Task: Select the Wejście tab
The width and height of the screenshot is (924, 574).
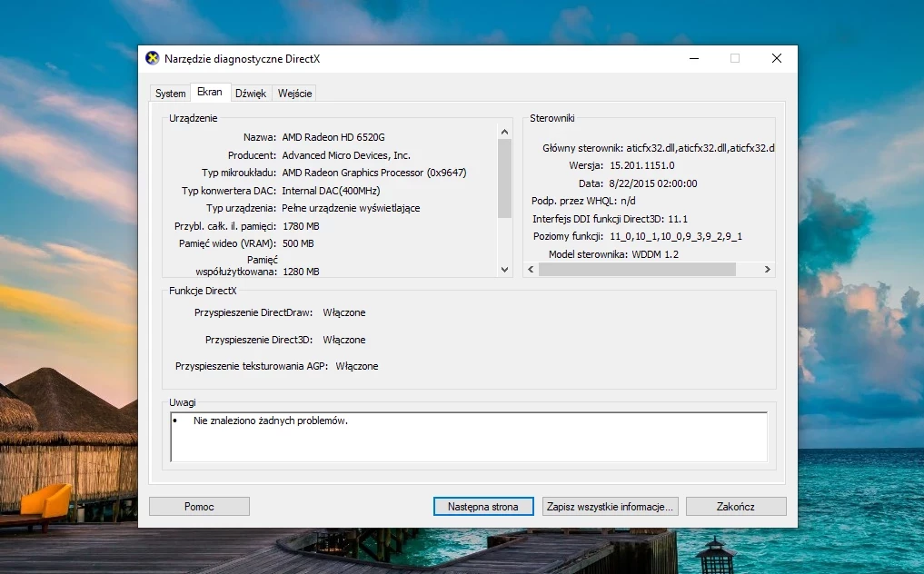Action: (294, 94)
